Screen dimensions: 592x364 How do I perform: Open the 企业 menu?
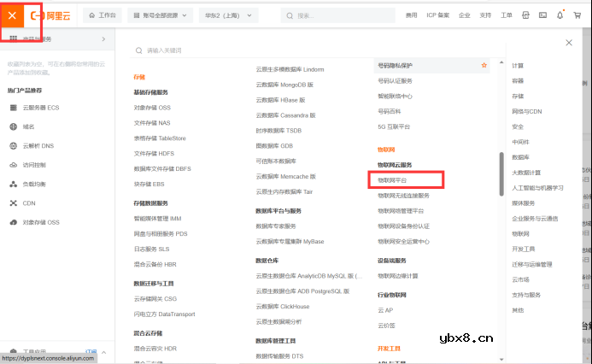coord(465,15)
